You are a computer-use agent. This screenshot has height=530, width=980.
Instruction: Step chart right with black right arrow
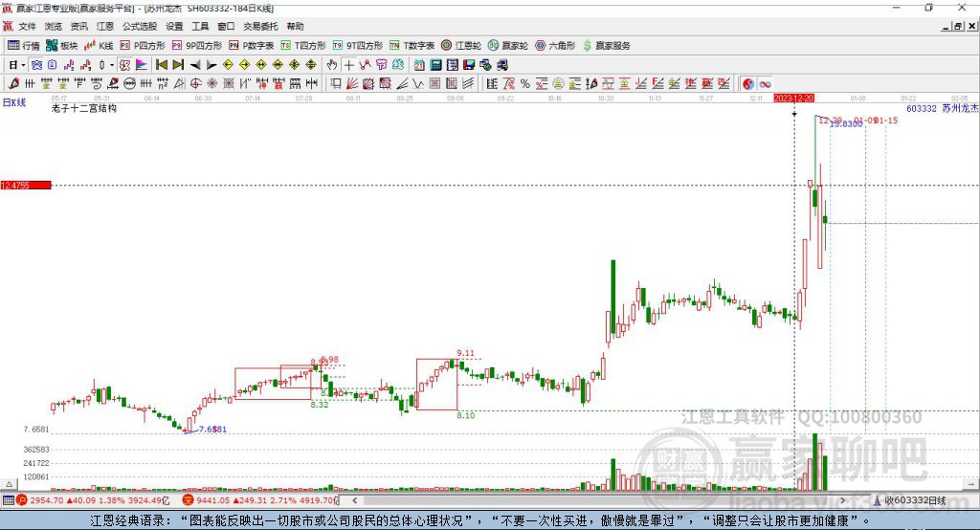(x=212, y=65)
